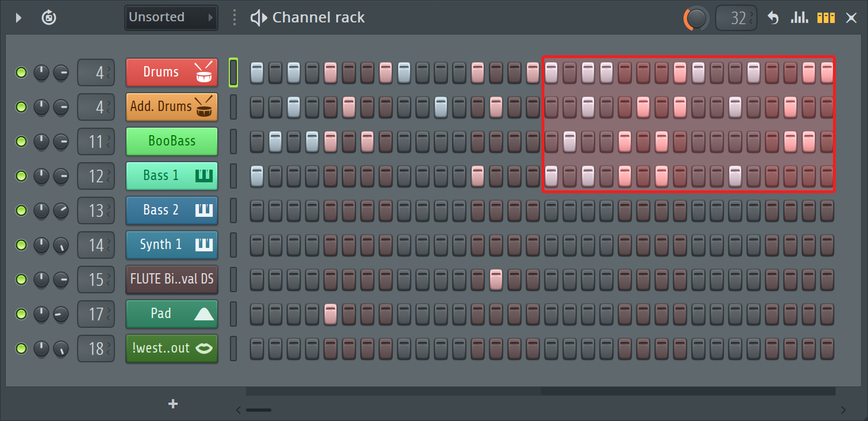This screenshot has height=421, width=868.
Task: Click the Pad channel select indicator
Action: tap(233, 314)
